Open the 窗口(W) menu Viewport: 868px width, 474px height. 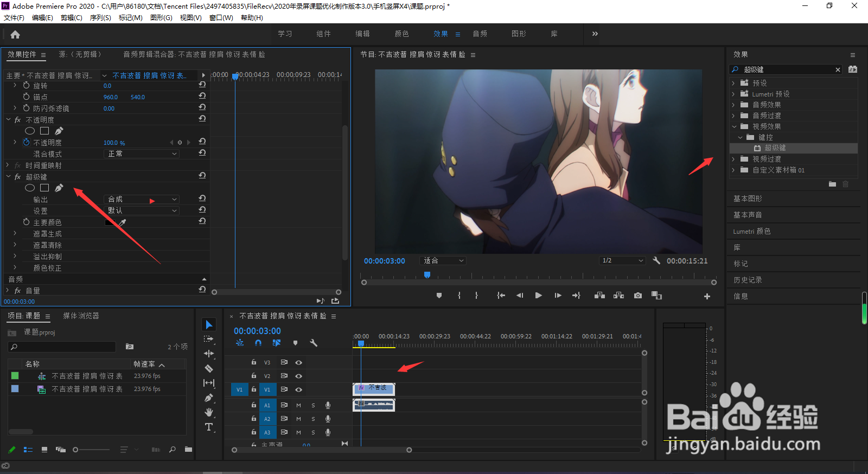coord(221,18)
